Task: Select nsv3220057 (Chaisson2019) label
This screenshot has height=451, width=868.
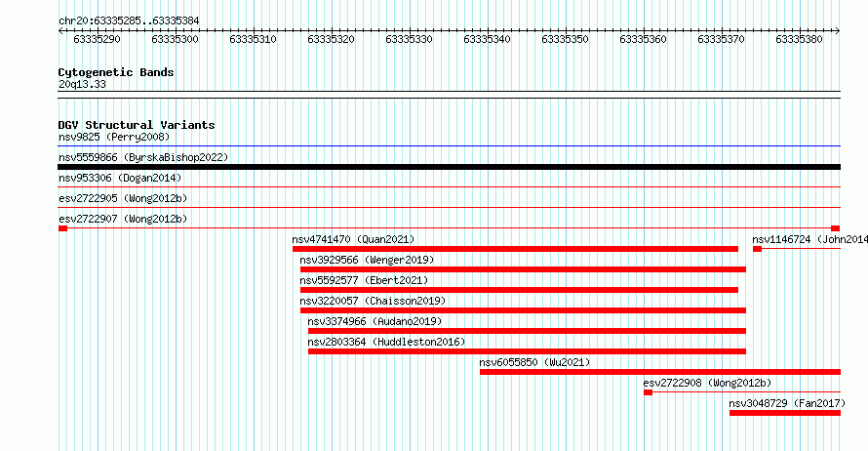Action: tap(373, 301)
